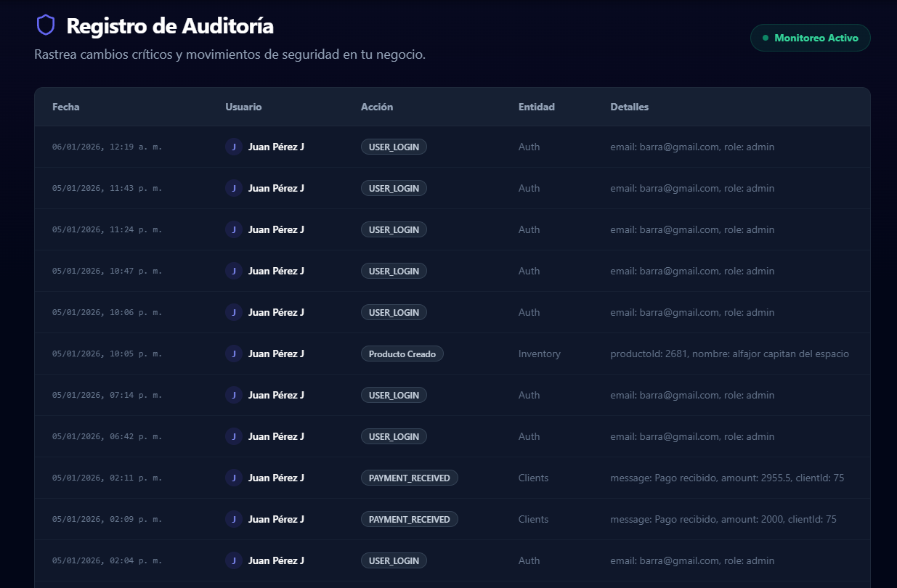
Task: Sort by the Fecha column header
Action: pos(66,107)
